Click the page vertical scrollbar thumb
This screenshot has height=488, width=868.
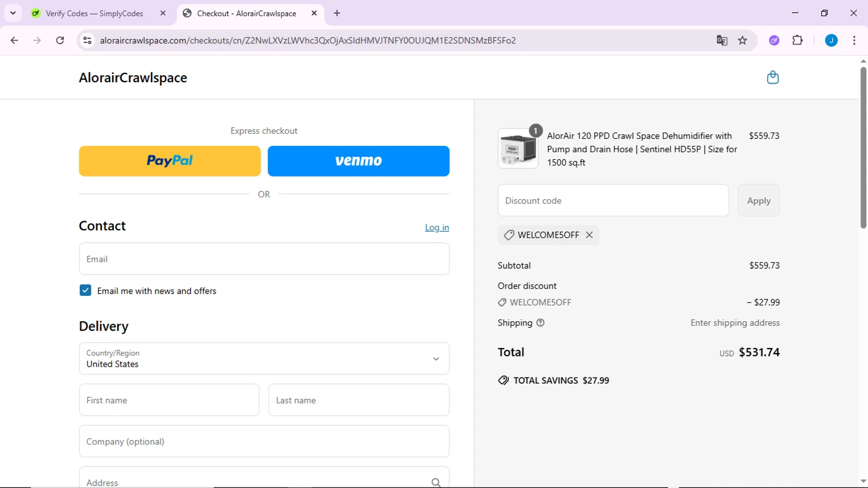click(863, 148)
